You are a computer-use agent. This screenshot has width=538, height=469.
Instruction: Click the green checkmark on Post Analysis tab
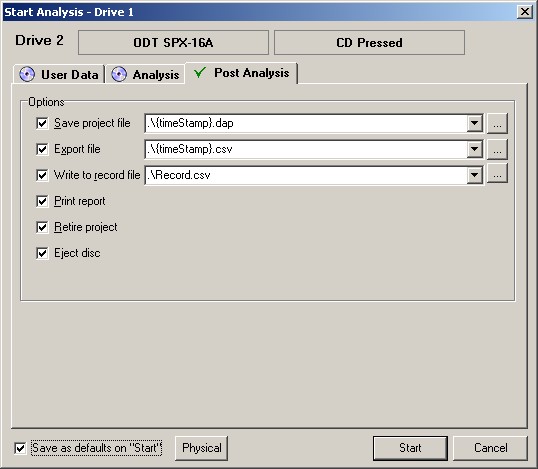click(200, 72)
